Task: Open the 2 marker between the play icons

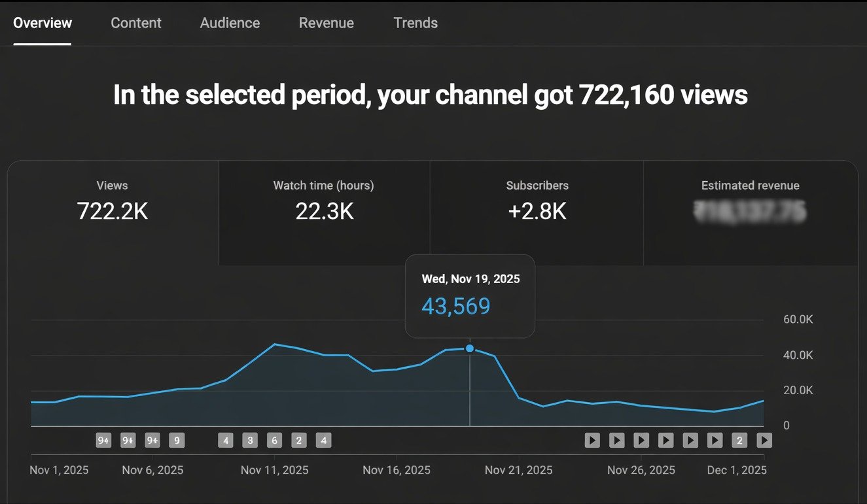Action: tap(739, 441)
